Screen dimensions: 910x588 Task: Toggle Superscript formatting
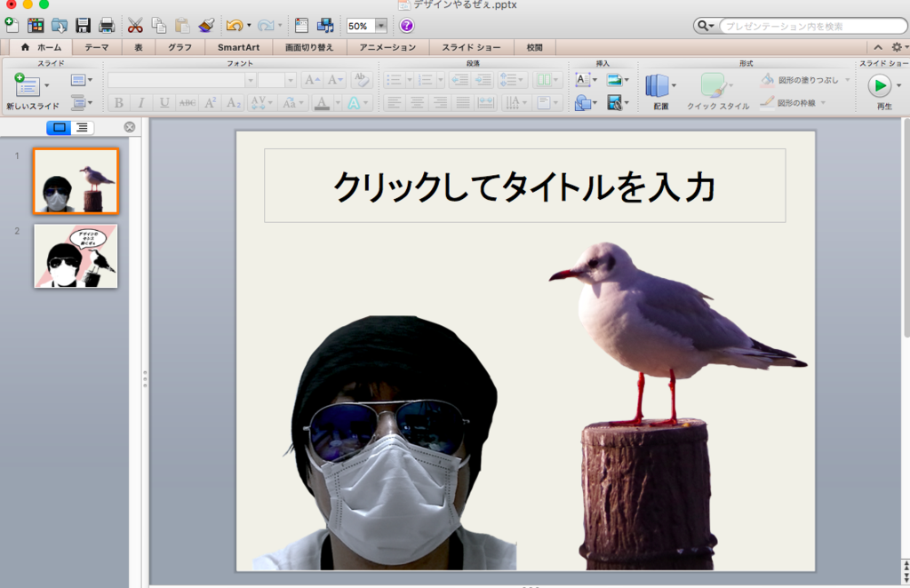pos(210,103)
